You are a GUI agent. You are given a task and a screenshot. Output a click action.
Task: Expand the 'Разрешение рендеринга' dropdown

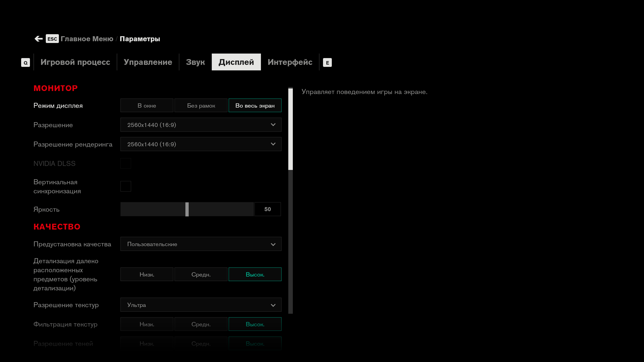pos(201,144)
